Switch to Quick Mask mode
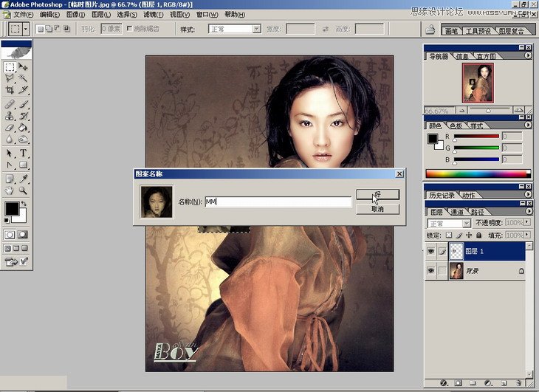The image size is (539, 392). click(23, 235)
